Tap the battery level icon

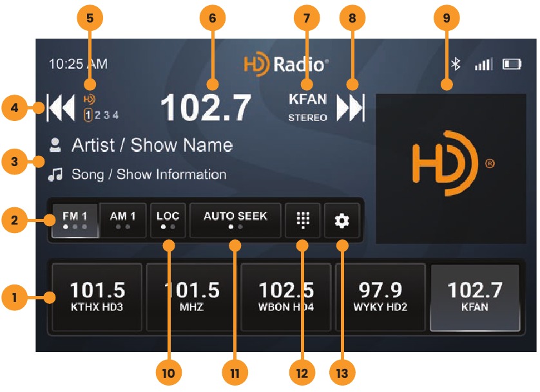click(512, 64)
